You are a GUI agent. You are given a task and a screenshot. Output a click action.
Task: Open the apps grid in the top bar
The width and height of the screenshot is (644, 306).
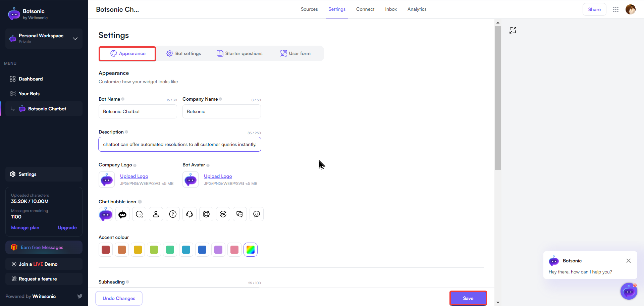coord(616,9)
